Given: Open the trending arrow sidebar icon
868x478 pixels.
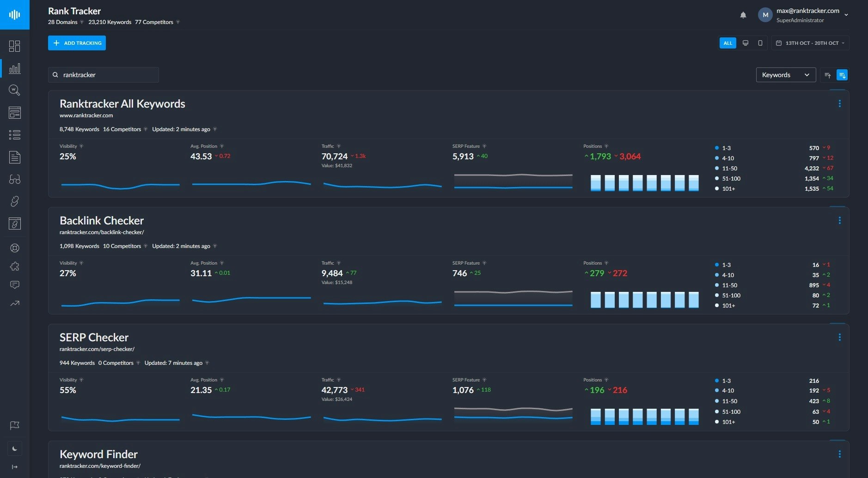Looking at the screenshot, I should click(15, 303).
